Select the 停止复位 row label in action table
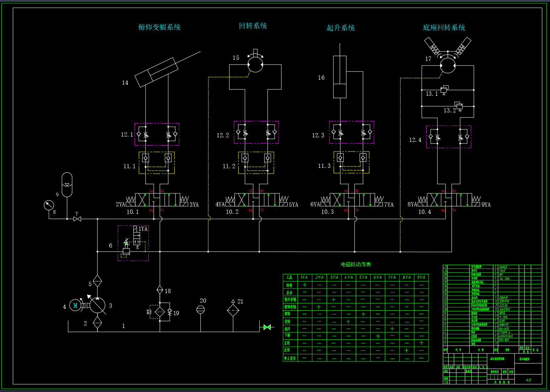 click(290, 358)
